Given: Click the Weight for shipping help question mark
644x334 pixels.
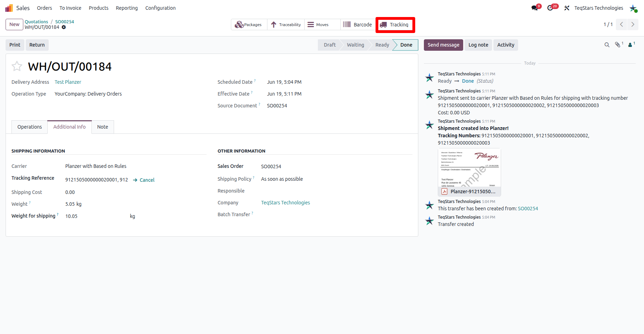Looking at the screenshot, I should [57, 214].
